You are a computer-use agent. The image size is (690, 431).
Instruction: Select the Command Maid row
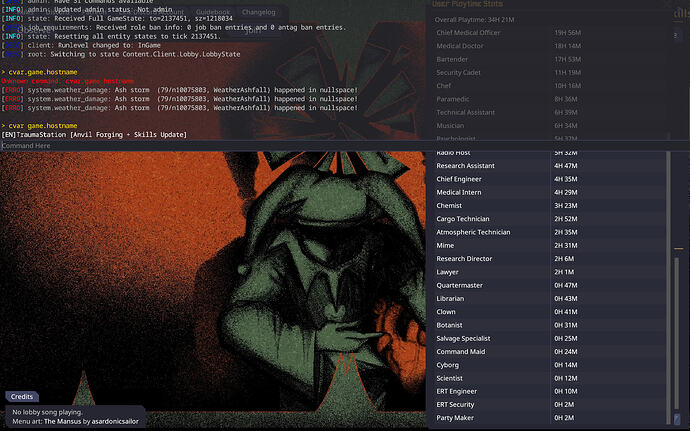(x=550, y=351)
